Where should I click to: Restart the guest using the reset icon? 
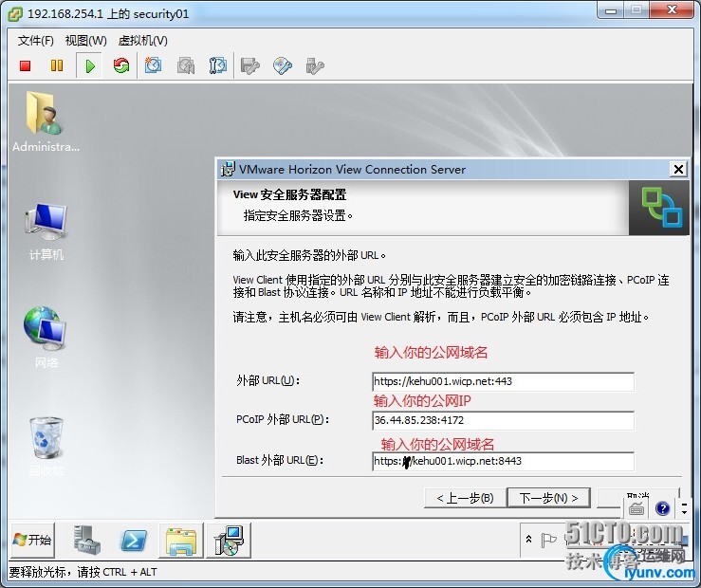click(x=121, y=66)
